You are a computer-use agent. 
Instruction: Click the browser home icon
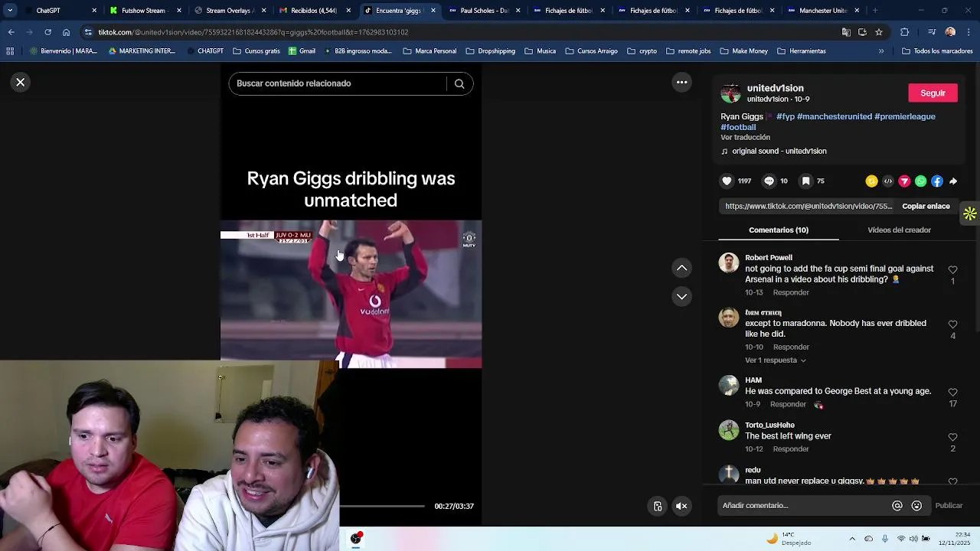(67, 32)
